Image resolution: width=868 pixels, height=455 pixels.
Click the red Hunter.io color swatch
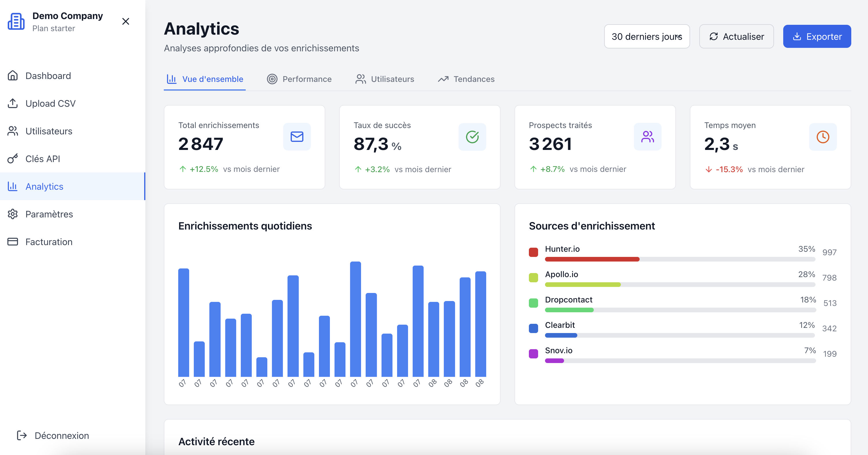coord(533,252)
